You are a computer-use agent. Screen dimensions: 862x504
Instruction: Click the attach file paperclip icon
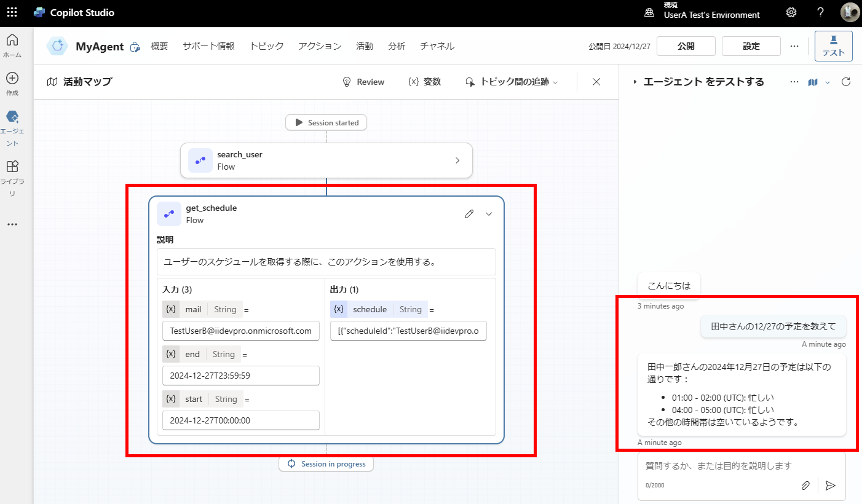805,486
